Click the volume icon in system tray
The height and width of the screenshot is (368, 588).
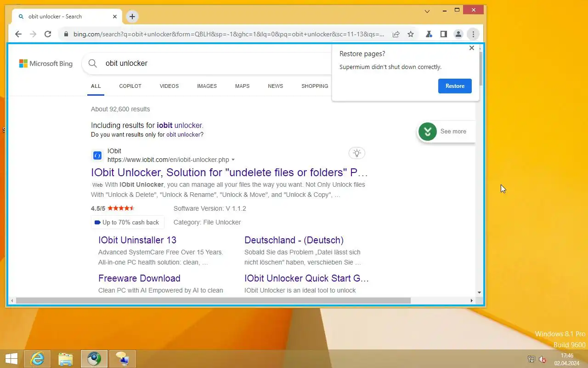coord(543,359)
